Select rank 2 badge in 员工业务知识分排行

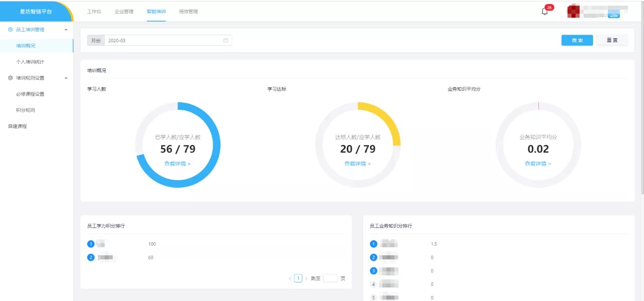tap(373, 258)
